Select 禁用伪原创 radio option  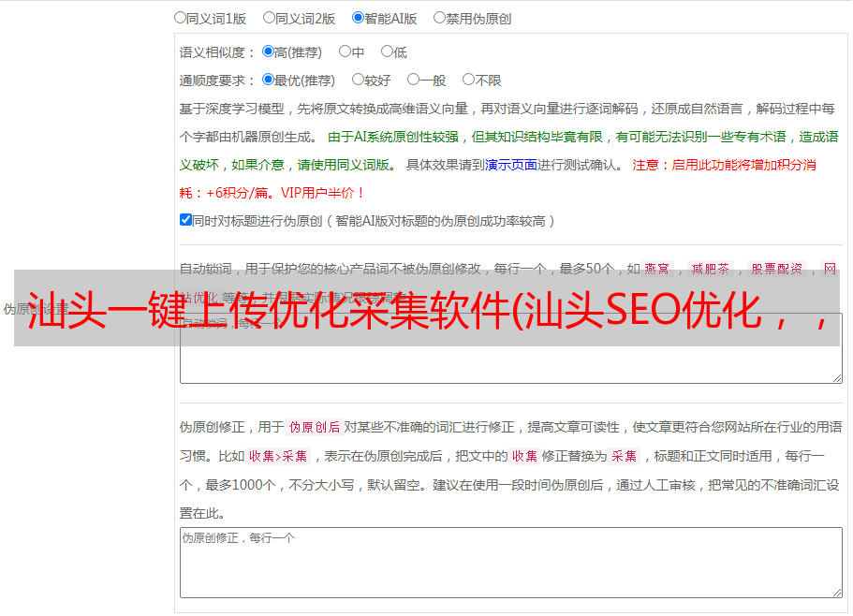(x=439, y=18)
